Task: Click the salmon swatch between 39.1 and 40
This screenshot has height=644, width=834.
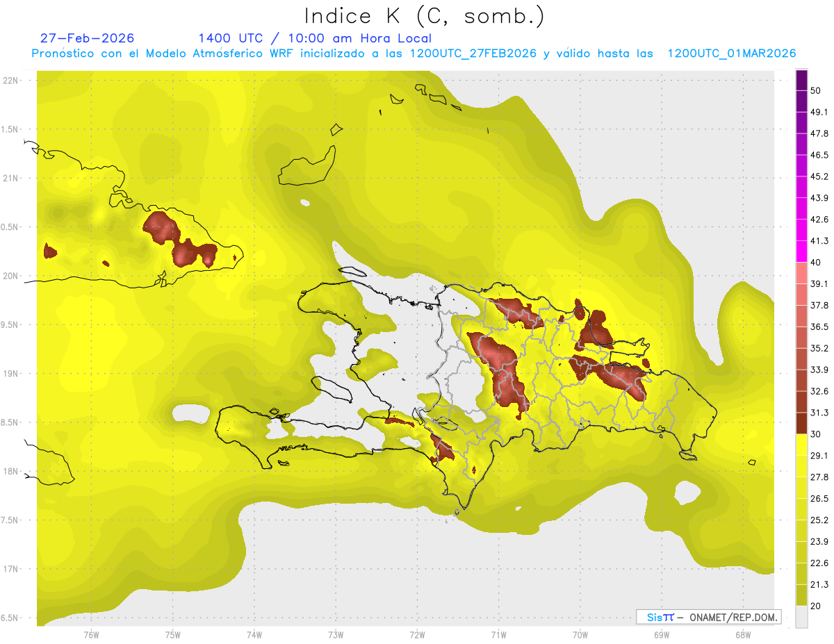Action: (801, 273)
